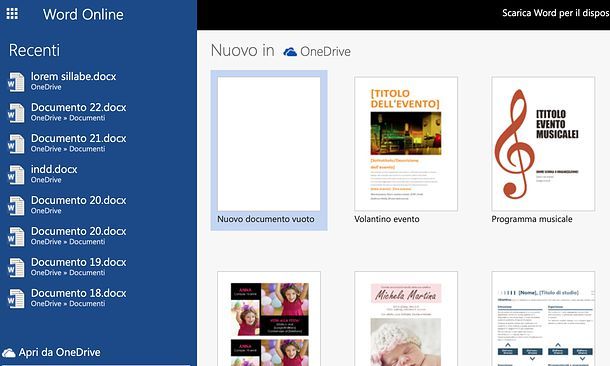Viewport: 610px width, 366px height.
Task: Click the Recenti heading
Action: click(x=34, y=50)
